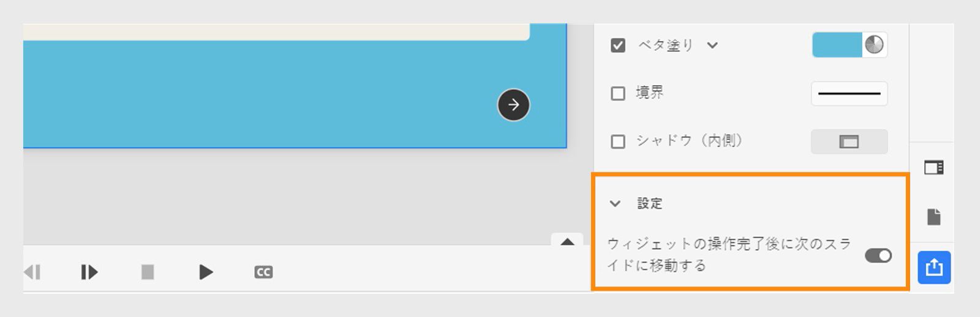This screenshot has width=980, height=317.
Task: Uncheck the ベタ塗り fill checkbox
Action: point(618,45)
